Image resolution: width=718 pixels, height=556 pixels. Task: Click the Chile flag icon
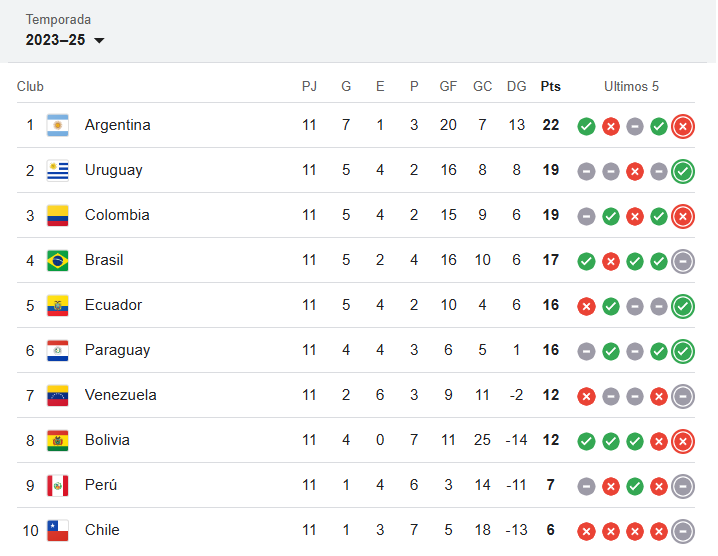pos(58,530)
